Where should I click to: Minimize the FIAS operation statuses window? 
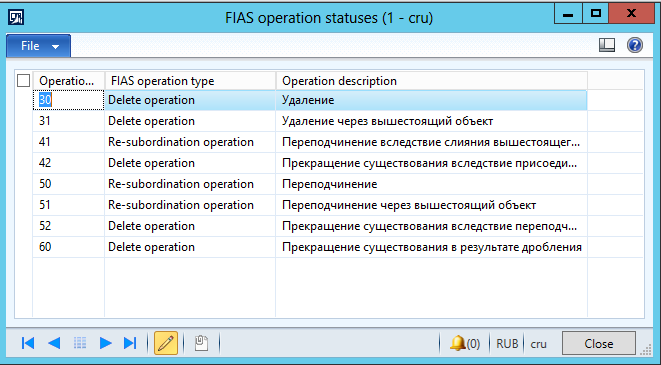click(x=568, y=13)
